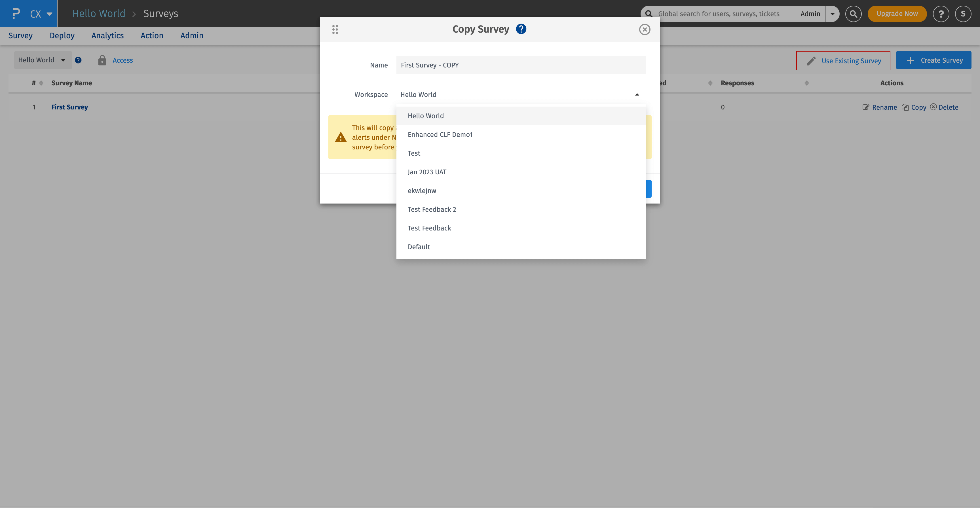
Task: Switch to the Analytics tab
Action: click(107, 35)
